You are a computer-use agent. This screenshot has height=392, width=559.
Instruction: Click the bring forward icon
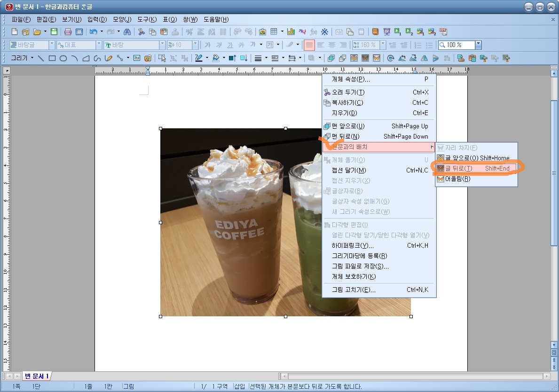tap(331, 58)
